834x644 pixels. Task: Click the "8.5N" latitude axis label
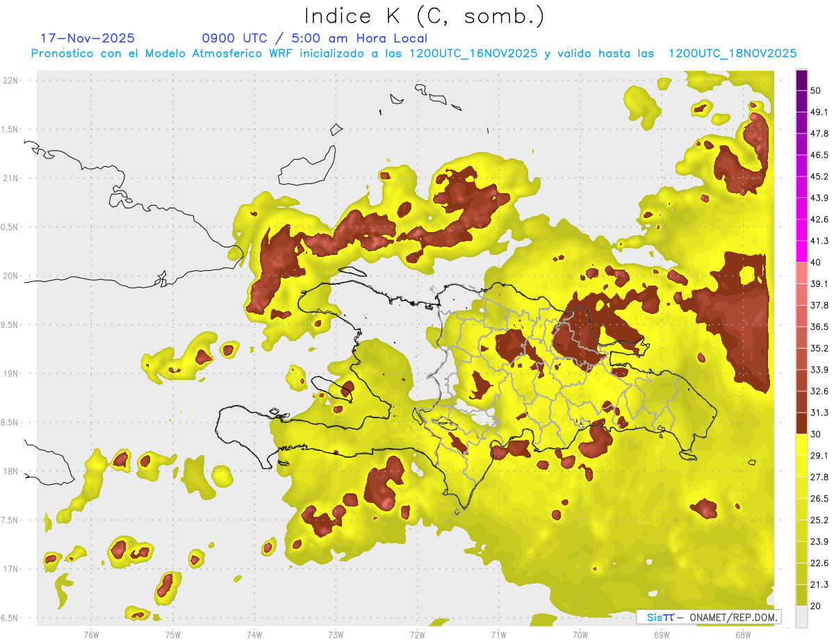point(10,422)
